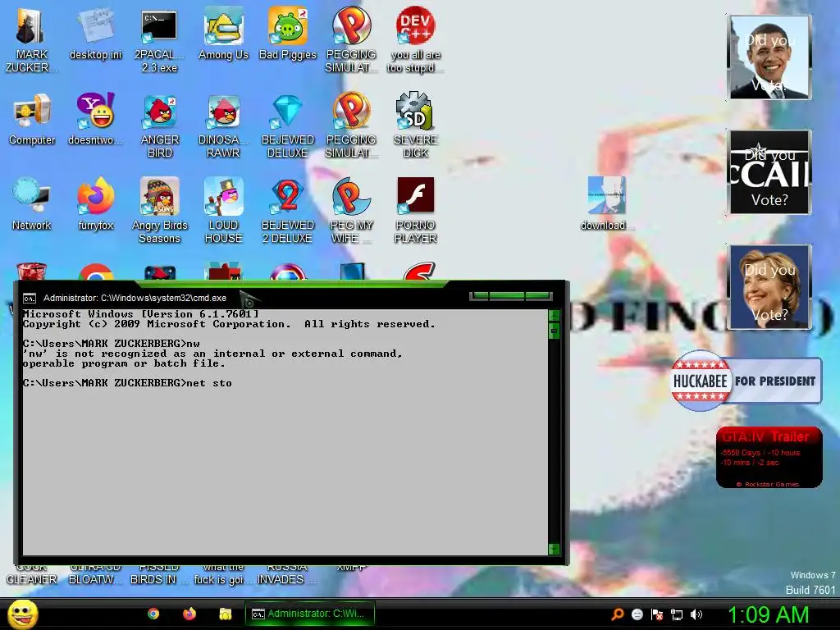Launch Firefox from the taskbar
The height and width of the screenshot is (630, 840).
189,614
